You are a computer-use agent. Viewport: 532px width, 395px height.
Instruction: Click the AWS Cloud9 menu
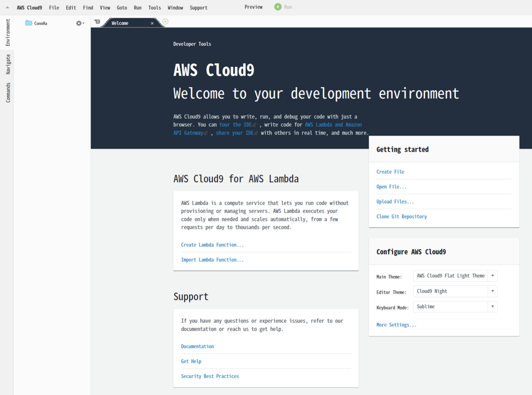click(30, 7)
